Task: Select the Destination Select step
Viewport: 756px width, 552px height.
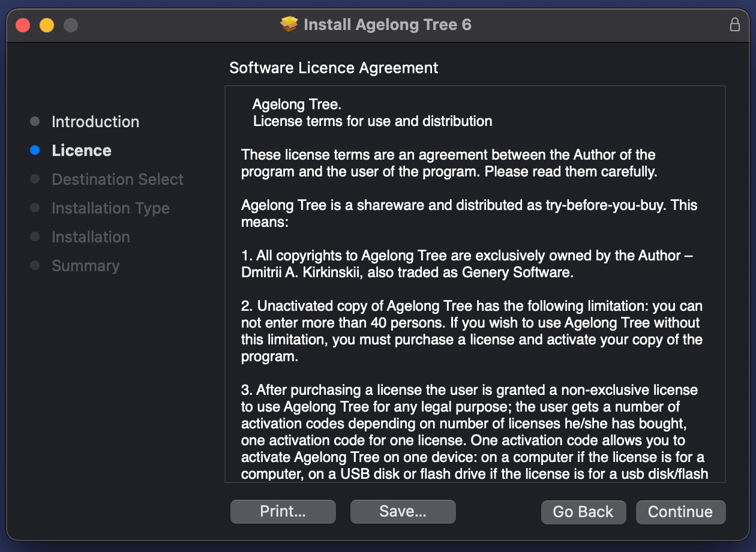Action: pos(118,179)
